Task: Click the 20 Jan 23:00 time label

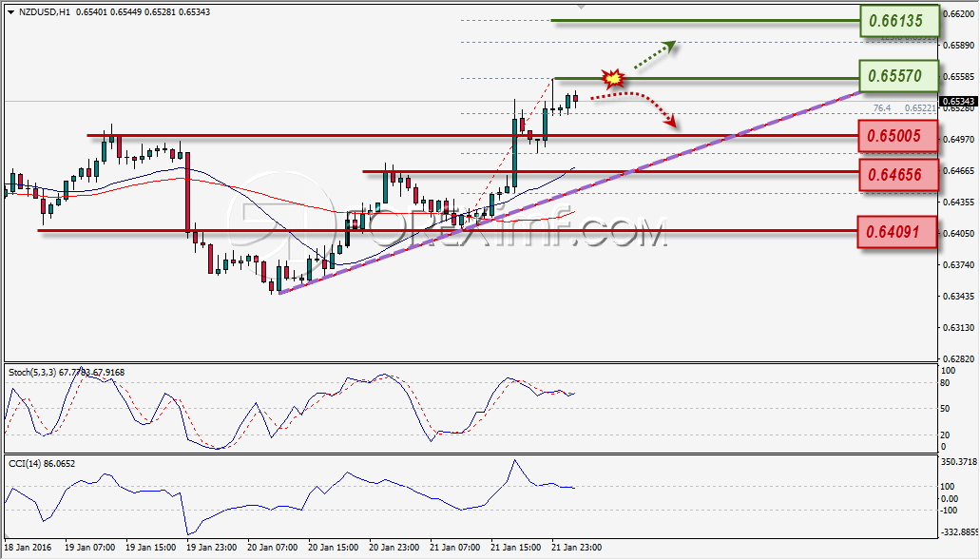Action: (x=394, y=548)
